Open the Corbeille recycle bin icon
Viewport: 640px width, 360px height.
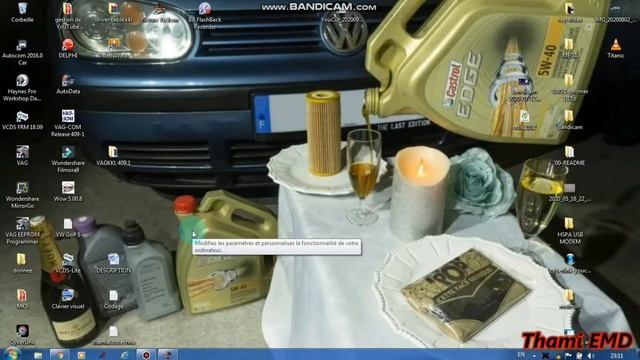click(22, 12)
